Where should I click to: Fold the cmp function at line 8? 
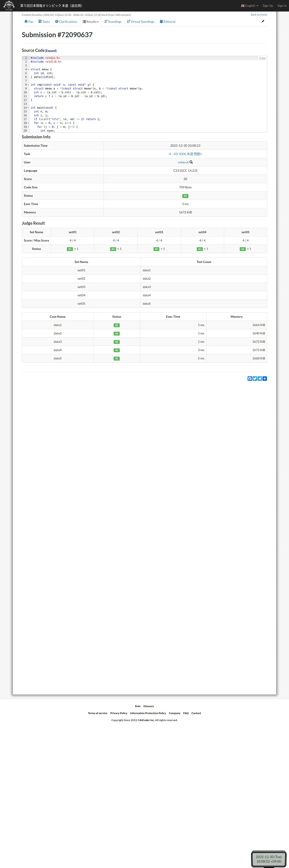(x=28, y=85)
